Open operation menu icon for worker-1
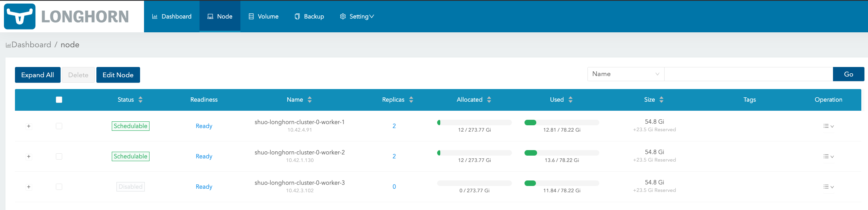This screenshot has height=210, width=868. [x=828, y=126]
